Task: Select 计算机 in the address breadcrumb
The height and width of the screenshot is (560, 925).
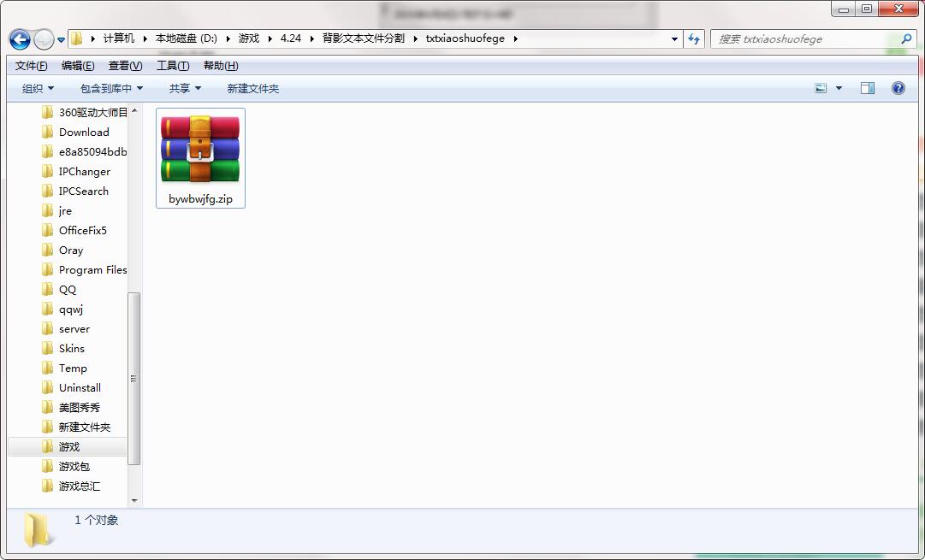Action: pyautogui.click(x=119, y=38)
